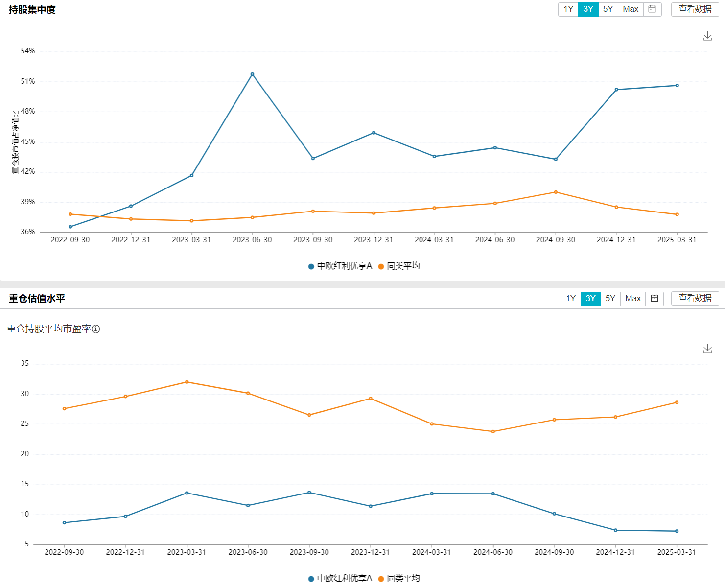725x588 pixels.
Task: Toggle 同类平均 series in 重仓估值水平 legend
Action: (399, 578)
